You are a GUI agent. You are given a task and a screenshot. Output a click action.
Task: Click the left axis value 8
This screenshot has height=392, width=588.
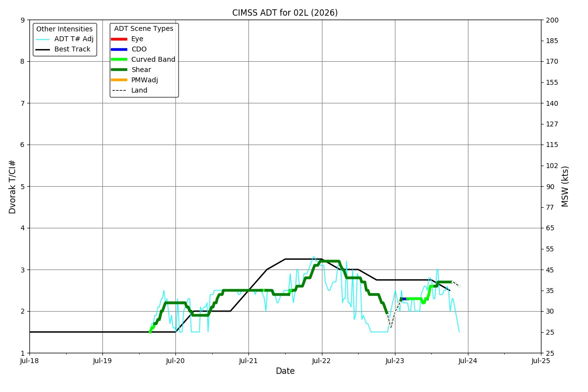tap(23, 62)
